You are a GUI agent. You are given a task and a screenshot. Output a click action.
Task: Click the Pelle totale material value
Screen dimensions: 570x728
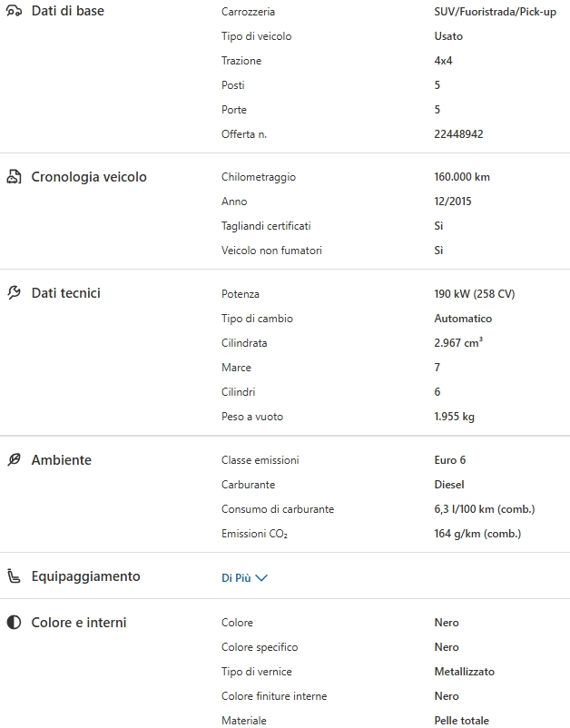pos(461,721)
